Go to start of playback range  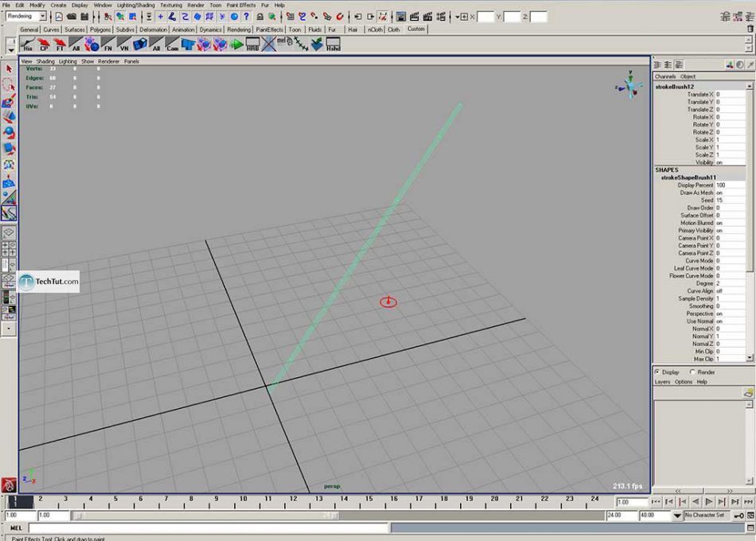(656, 502)
